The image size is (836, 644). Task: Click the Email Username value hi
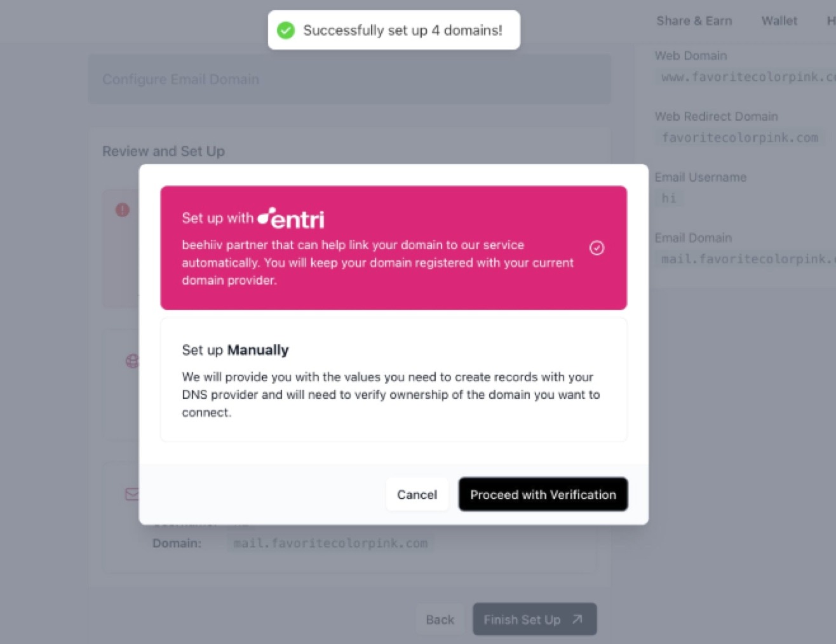click(668, 198)
